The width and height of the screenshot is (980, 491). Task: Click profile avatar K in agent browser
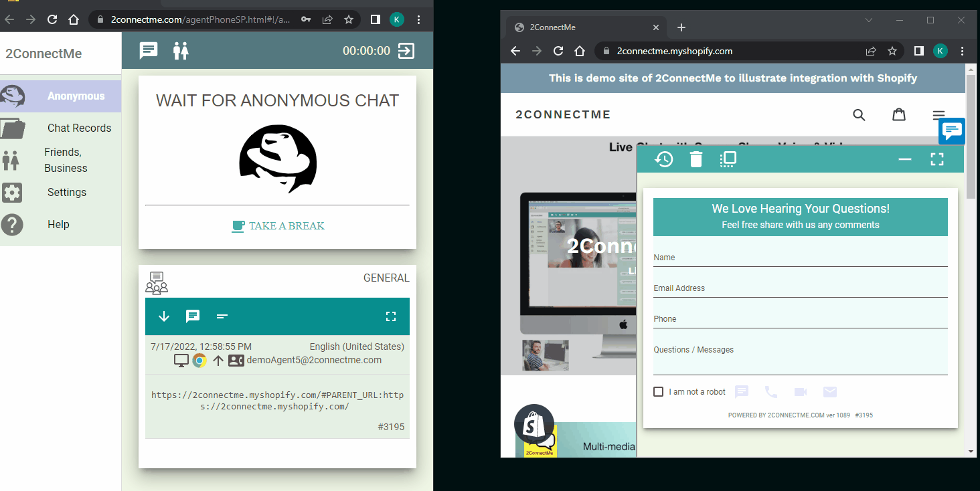point(396,19)
